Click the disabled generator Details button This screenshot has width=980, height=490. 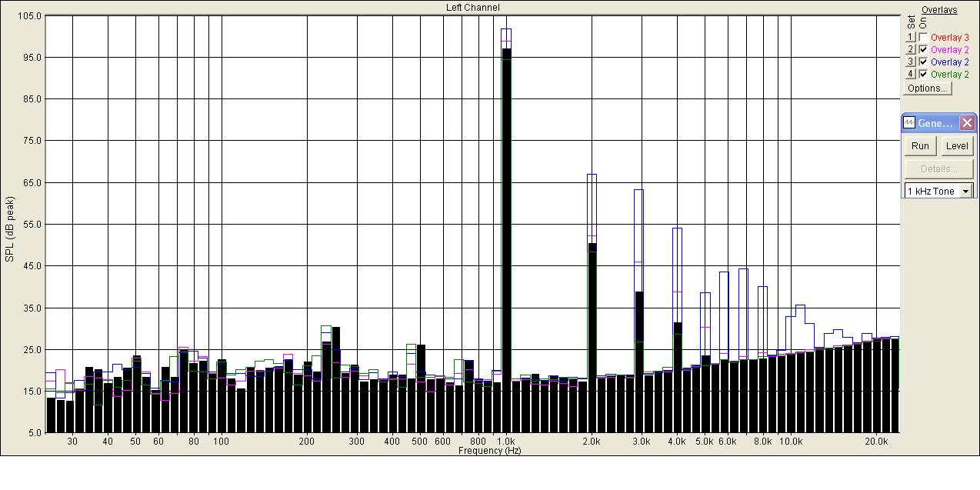938,169
